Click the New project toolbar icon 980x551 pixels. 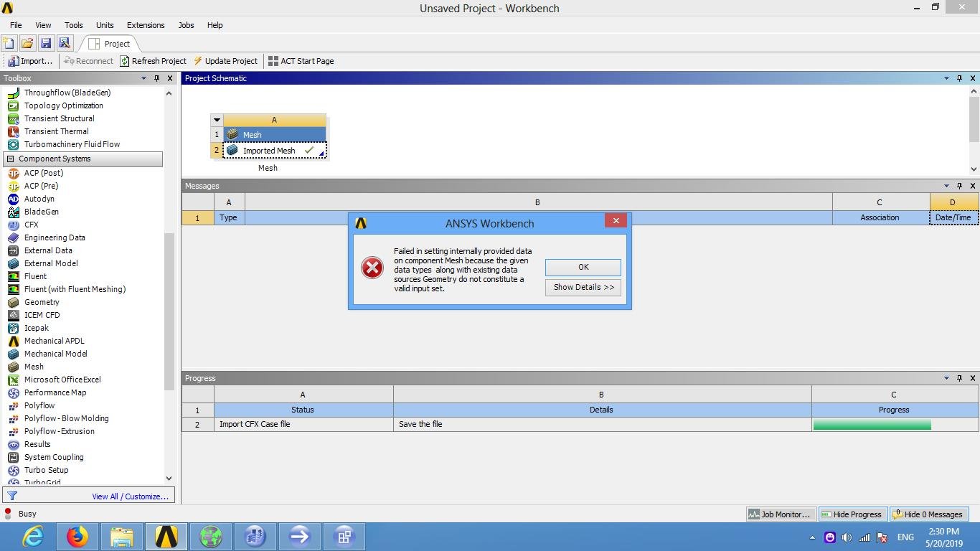(x=9, y=44)
